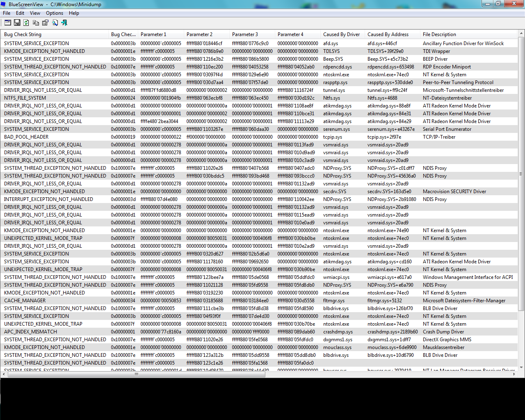
Task: Select the NTFS_FILE_SYSTEM crash row
Action: point(260,98)
